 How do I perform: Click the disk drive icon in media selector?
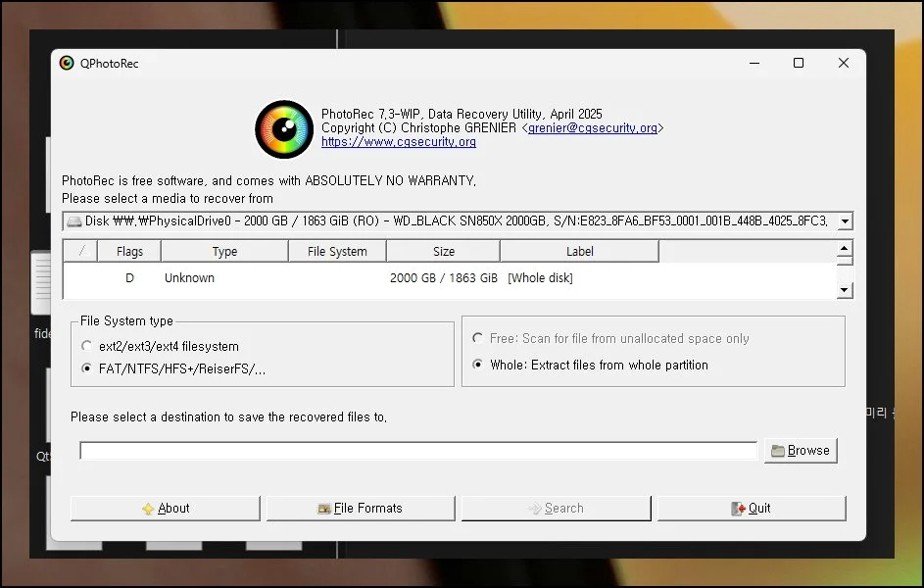(74, 221)
